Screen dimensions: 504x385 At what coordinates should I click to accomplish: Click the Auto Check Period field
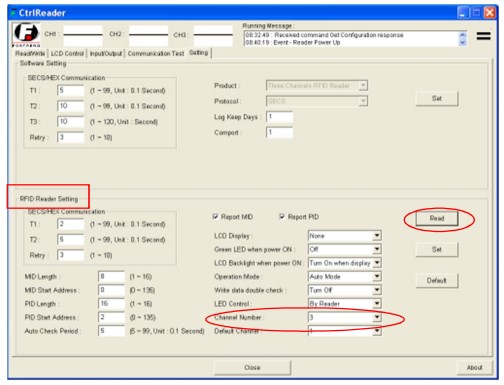pyautogui.click(x=111, y=331)
